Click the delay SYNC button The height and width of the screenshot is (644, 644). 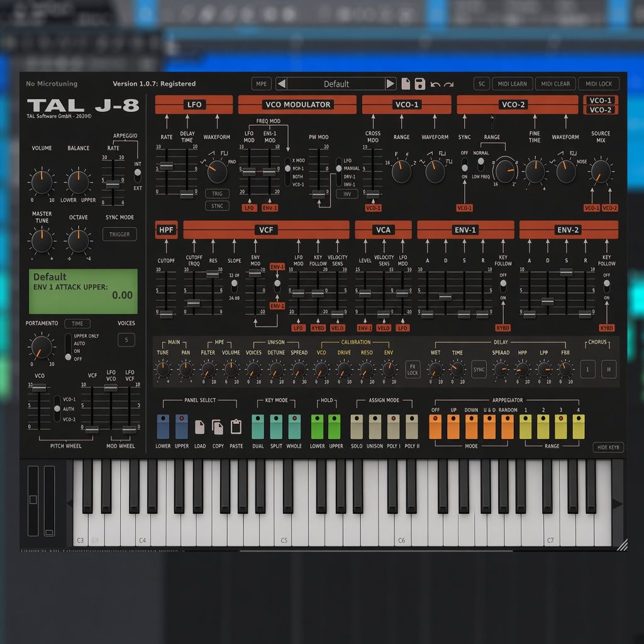point(479,369)
